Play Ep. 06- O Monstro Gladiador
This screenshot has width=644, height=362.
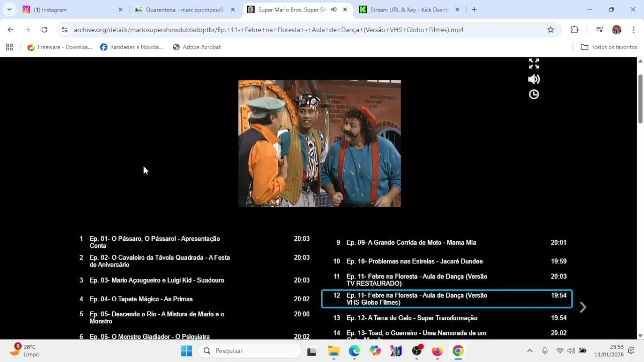pos(195,336)
